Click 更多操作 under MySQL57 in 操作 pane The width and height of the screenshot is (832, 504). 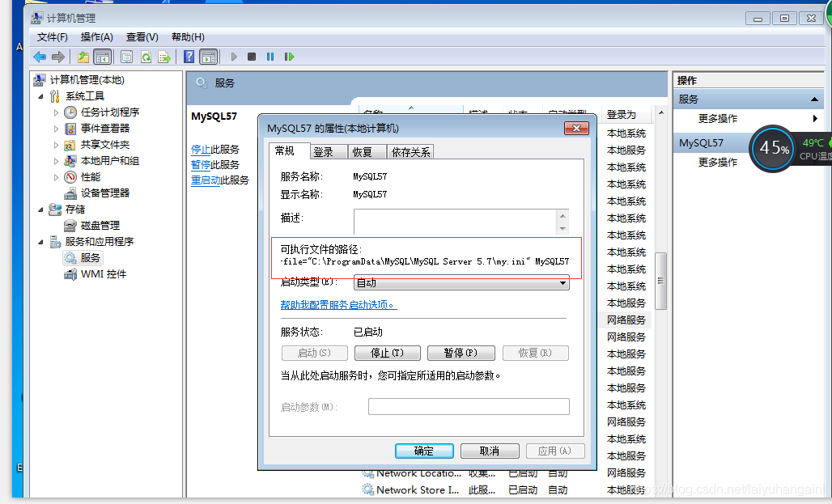(x=717, y=163)
